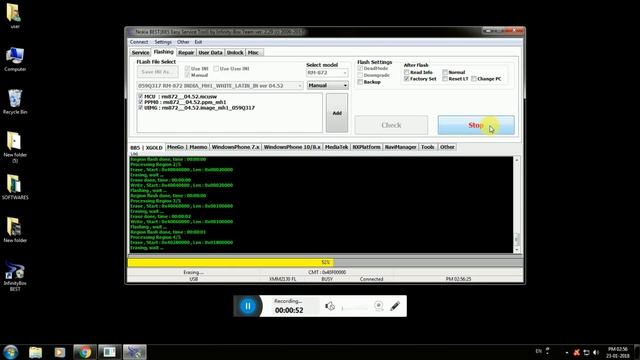Open Google Chrome from taskbar
The width and height of the screenshot is (640, 360).
point(85,352)
